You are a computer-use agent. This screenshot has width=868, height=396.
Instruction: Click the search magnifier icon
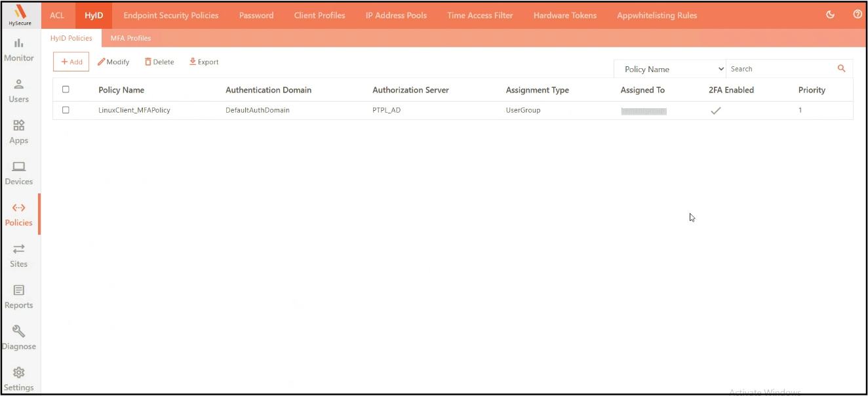[842, 69]
